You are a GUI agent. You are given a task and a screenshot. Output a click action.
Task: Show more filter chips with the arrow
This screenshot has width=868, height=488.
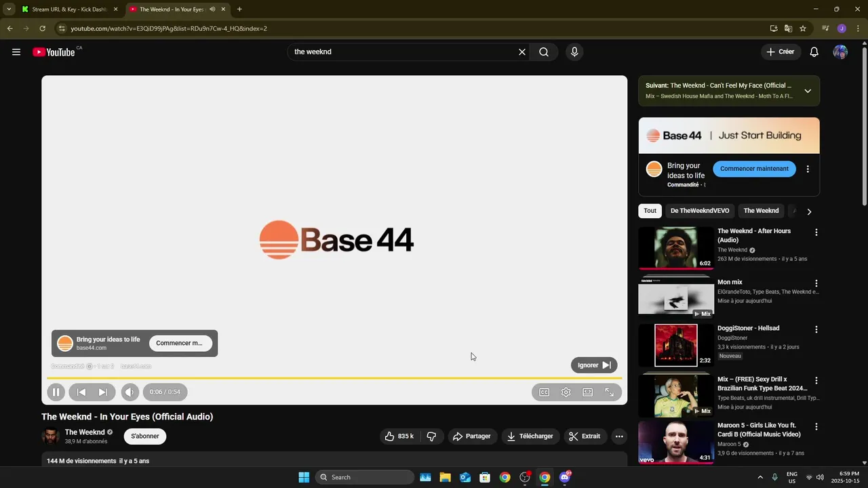(x=809, y=211)
